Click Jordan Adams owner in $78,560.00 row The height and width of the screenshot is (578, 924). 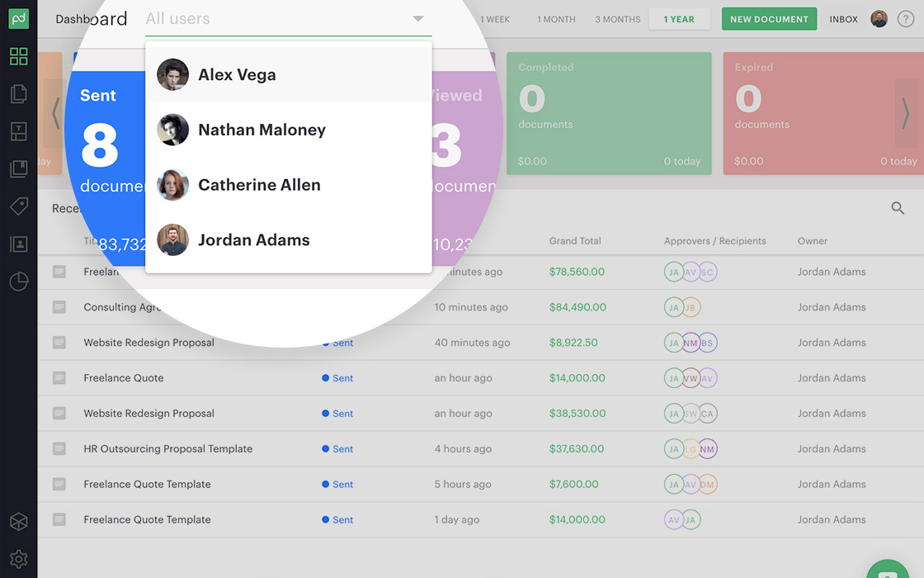click(x=832, y=272)
